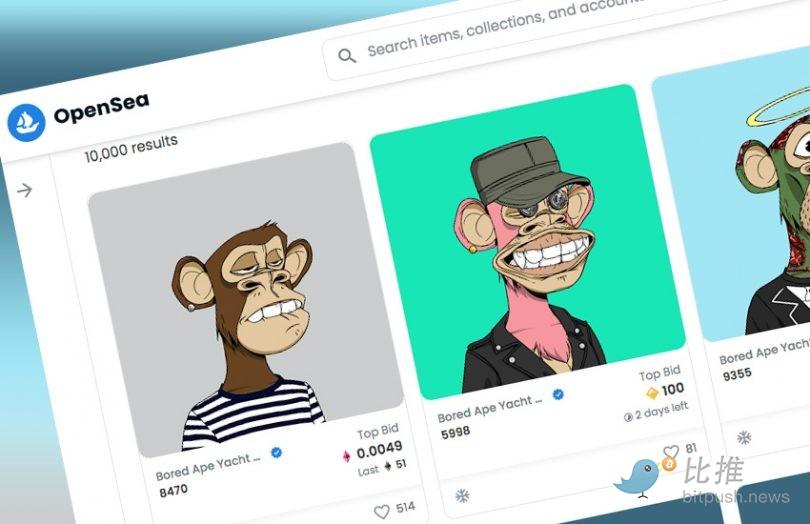The height and width of the screenshot is (524, 810).
Task: Expand the sidebar with the arrow button
Action: 25,190
